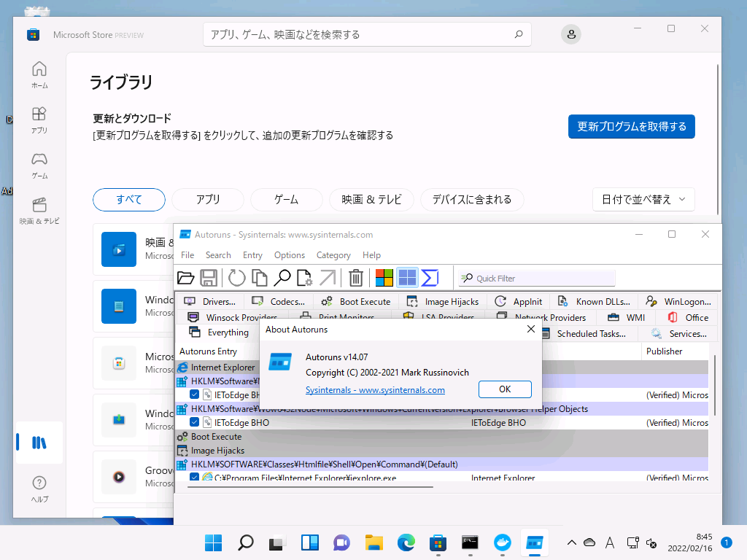
Task: Toggle the iexplore.exe entry checkbox
Action: 195,478
